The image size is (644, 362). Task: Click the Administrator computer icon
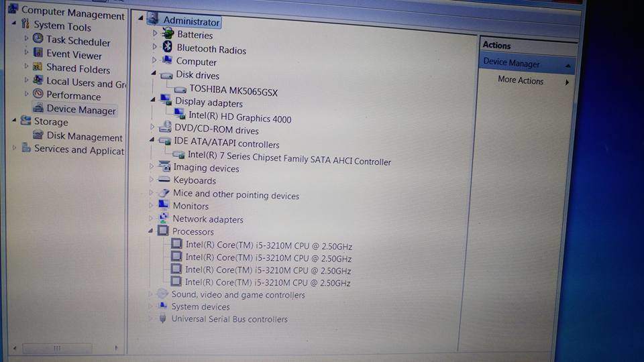(x=153, y=18)
